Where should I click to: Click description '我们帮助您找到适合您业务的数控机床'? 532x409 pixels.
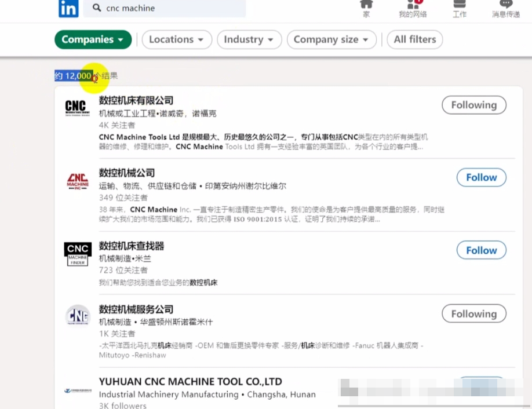(158, 283)
